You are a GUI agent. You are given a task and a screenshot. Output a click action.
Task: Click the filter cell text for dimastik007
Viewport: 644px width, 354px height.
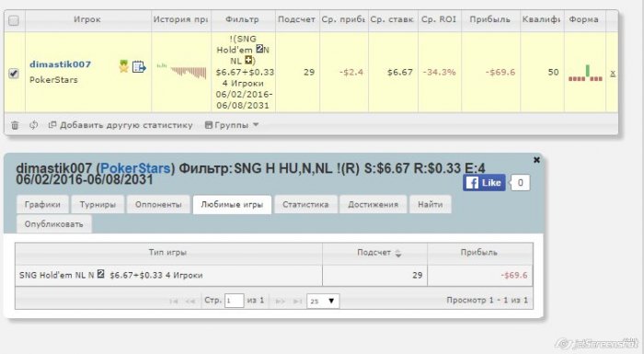244,73
